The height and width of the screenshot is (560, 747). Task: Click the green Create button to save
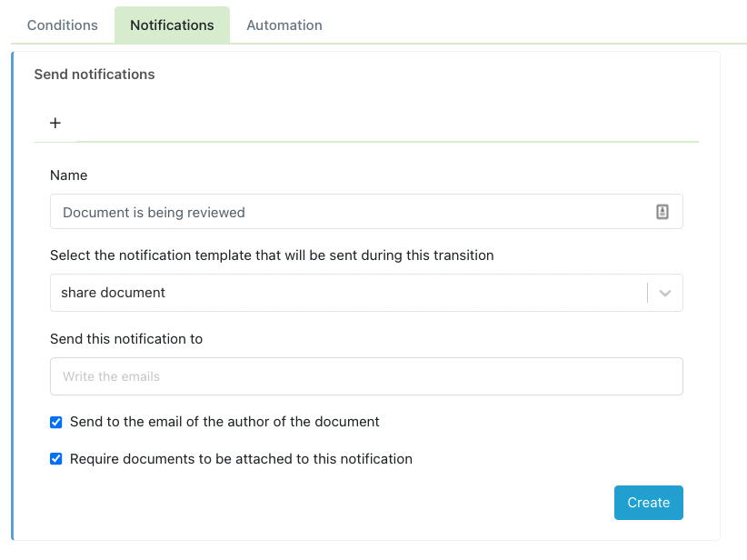(648, 502)
